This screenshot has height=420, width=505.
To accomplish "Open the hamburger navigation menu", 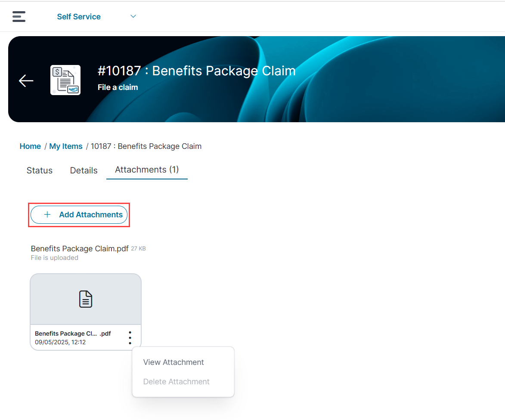I will (x=19, y=16).
